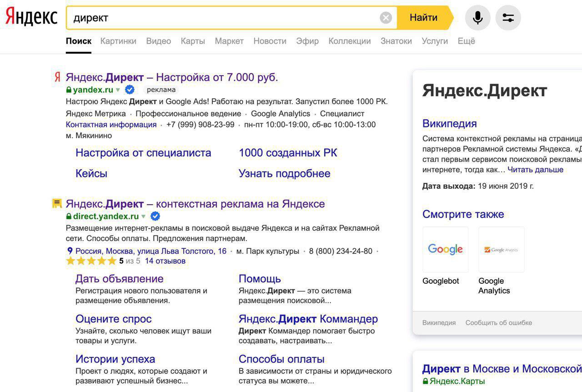Screen dimensions: 582x392
Task: Start voice search with the microphone icon
Action: 477,18
